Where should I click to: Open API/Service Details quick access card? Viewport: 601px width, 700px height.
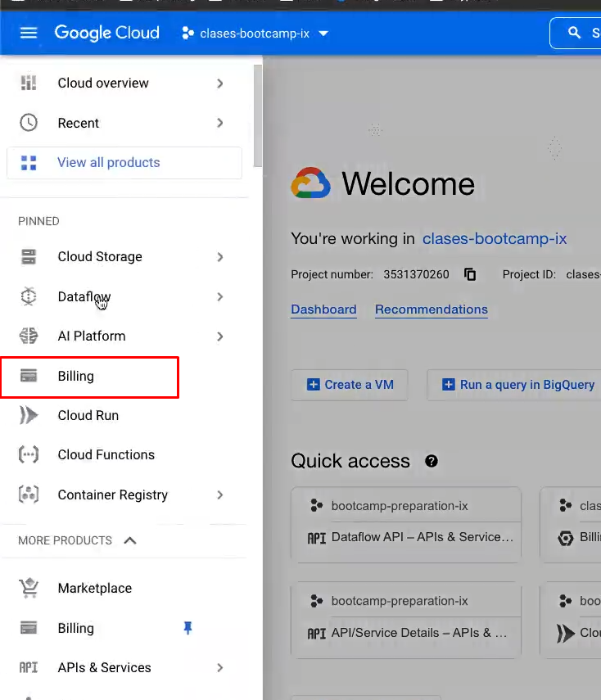tap(406, 620)
